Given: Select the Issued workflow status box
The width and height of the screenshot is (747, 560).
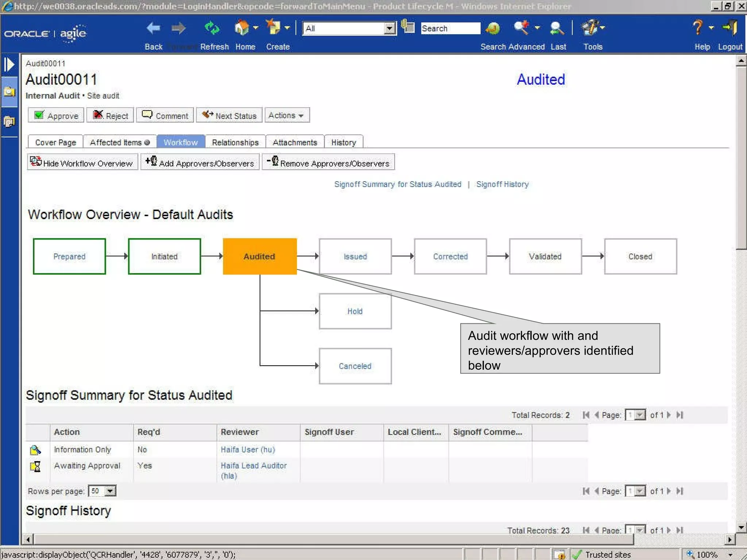Looking at the screenshot, I should 355,256.
